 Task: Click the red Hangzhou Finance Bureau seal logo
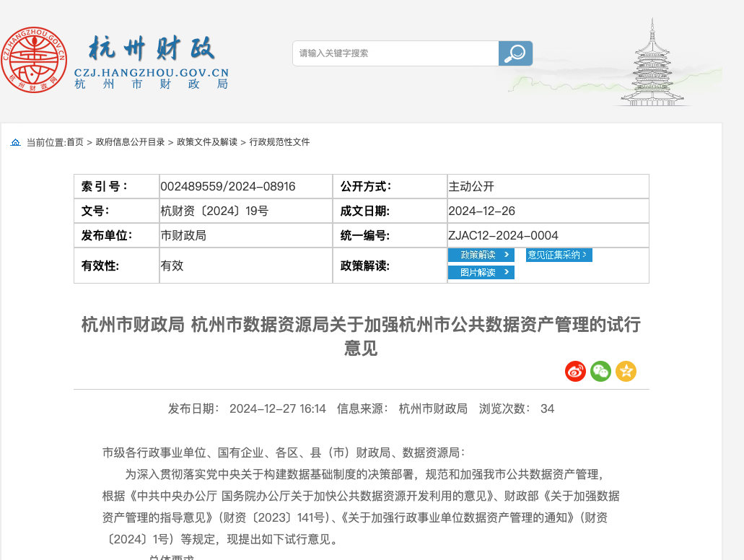pyautogui.click(x=34, y=59)
